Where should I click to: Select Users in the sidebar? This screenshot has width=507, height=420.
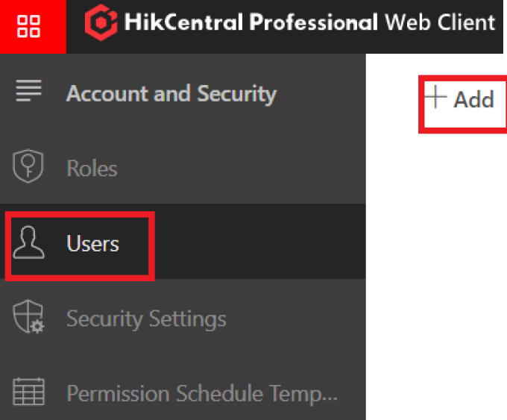pos(92,244)
